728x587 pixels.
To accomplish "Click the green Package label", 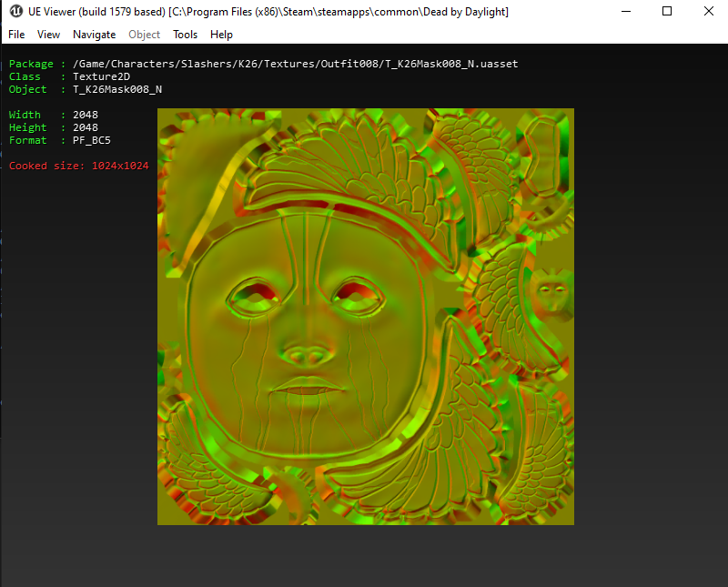I will tap(31, 64).
